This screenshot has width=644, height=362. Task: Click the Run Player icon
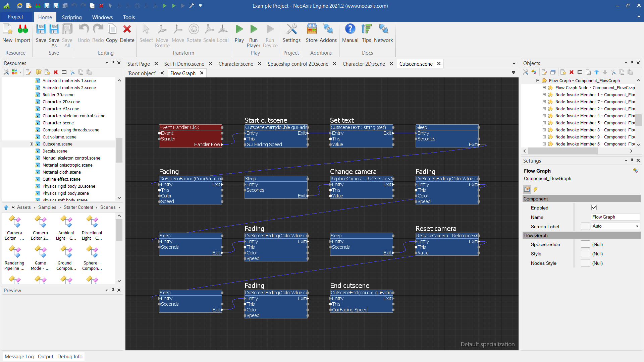pyautogui.click(x=254, y=29)
